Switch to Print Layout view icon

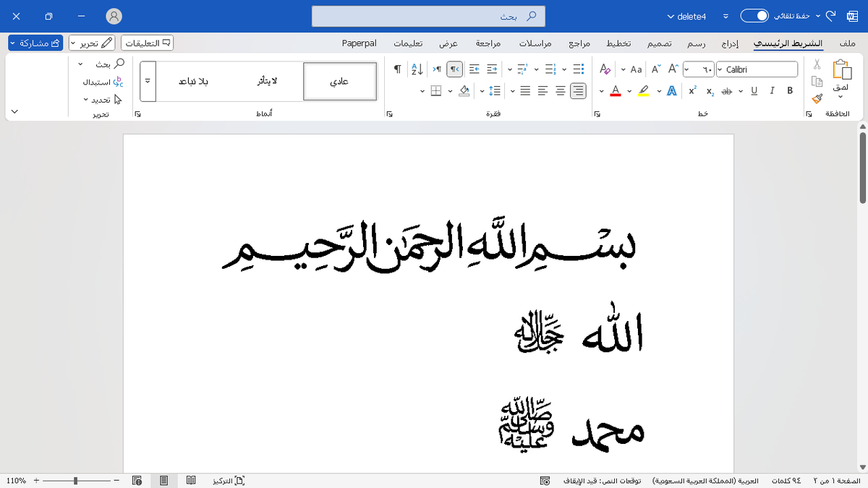click(x=164, y=480)
